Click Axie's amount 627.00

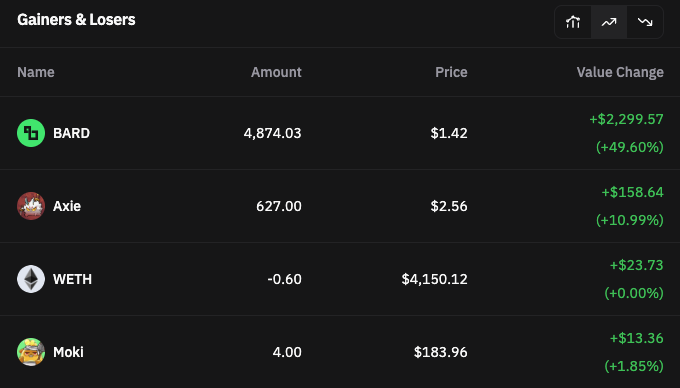[x=279, y=206]
